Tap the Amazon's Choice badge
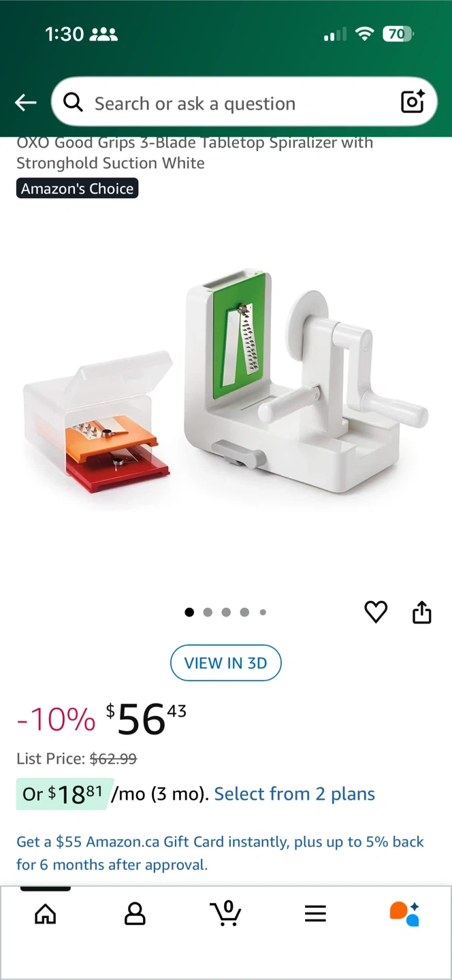The height and width of the screenshot is (980, 452). (77, 189)
